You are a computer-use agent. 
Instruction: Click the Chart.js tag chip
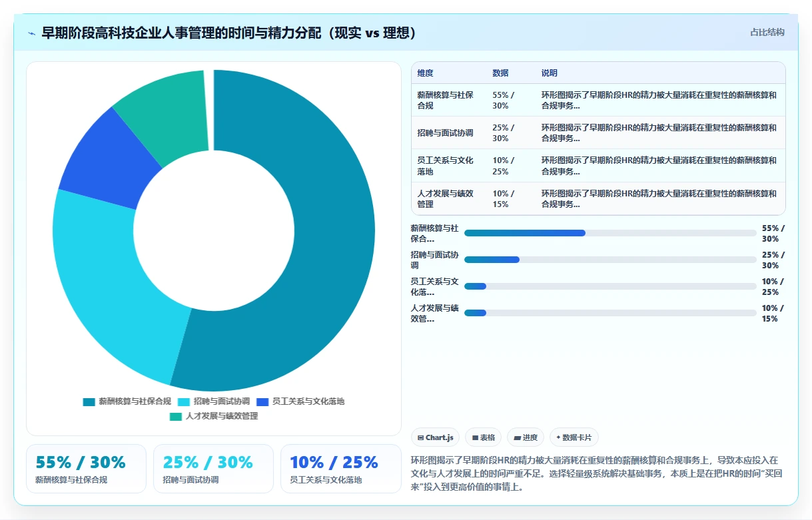click(x=435, y=437)
